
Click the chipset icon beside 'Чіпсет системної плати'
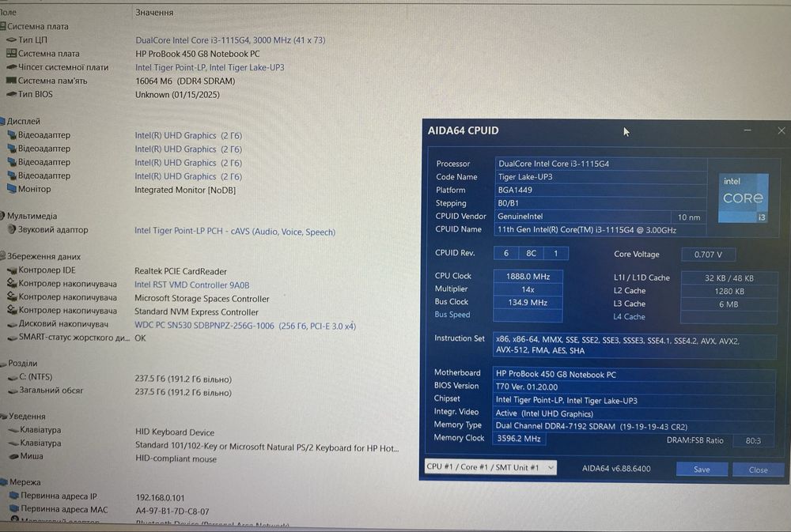click(x=11, y=66)
